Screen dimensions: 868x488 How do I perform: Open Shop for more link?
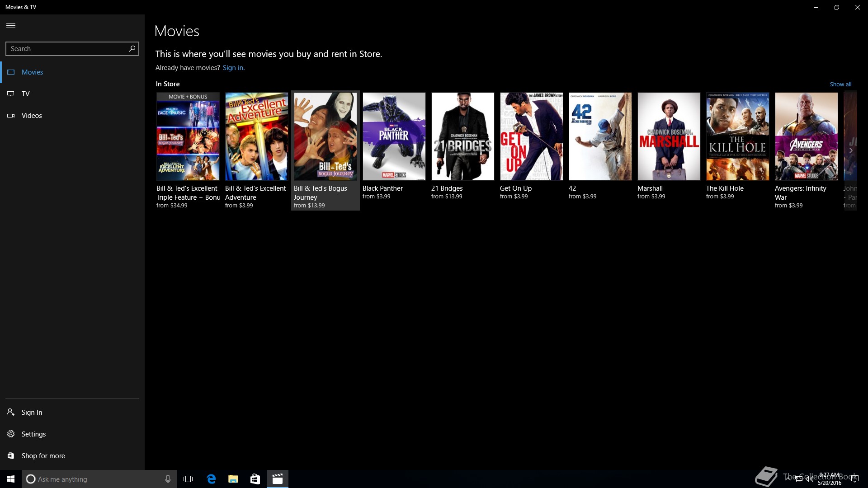pos(72,455)
